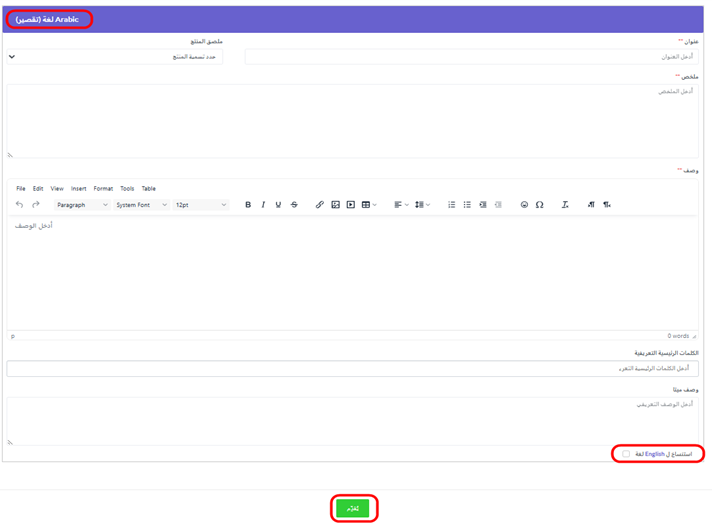The width and height of the screenshot is (712, 526).
Task: Create a numbered list
Action: click(x=451, y=205)
